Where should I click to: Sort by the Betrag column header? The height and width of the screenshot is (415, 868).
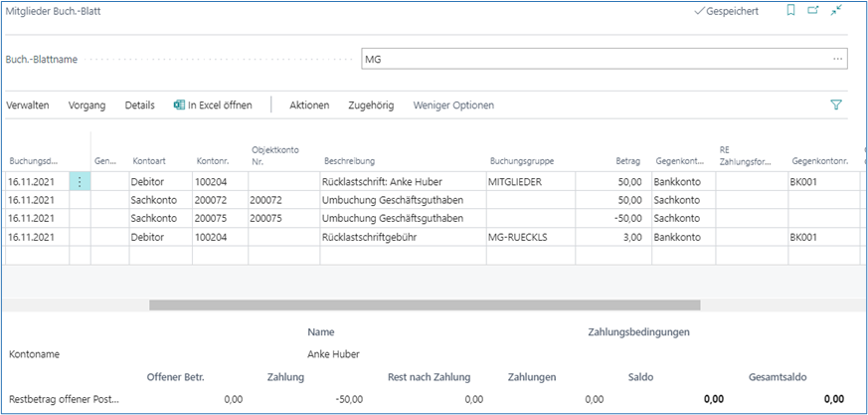click(628, 160)
